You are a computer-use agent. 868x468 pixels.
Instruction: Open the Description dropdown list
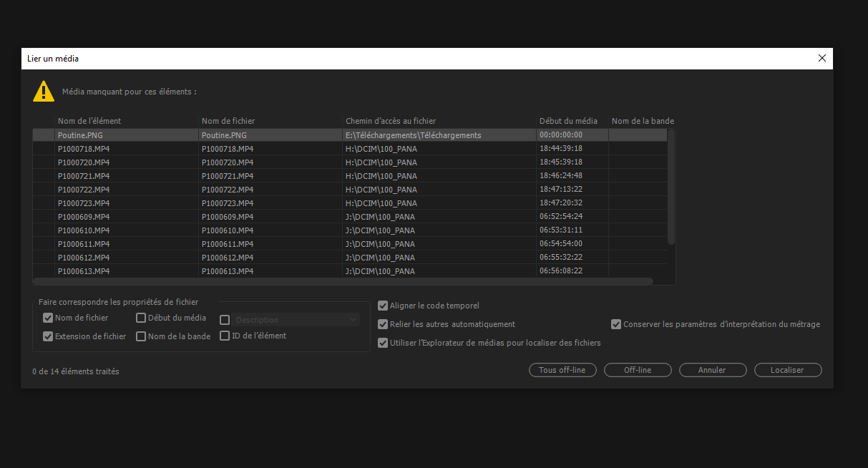[x=296, y=320]
